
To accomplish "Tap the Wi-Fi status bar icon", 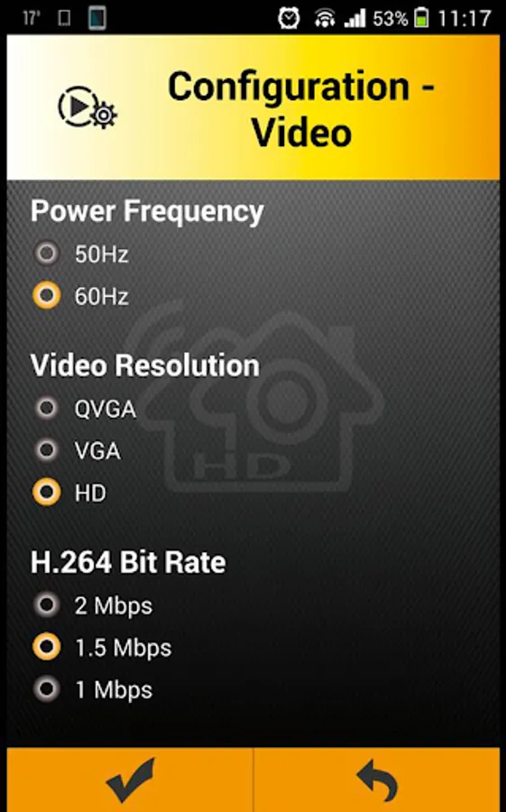I will [x=324, y=19].
